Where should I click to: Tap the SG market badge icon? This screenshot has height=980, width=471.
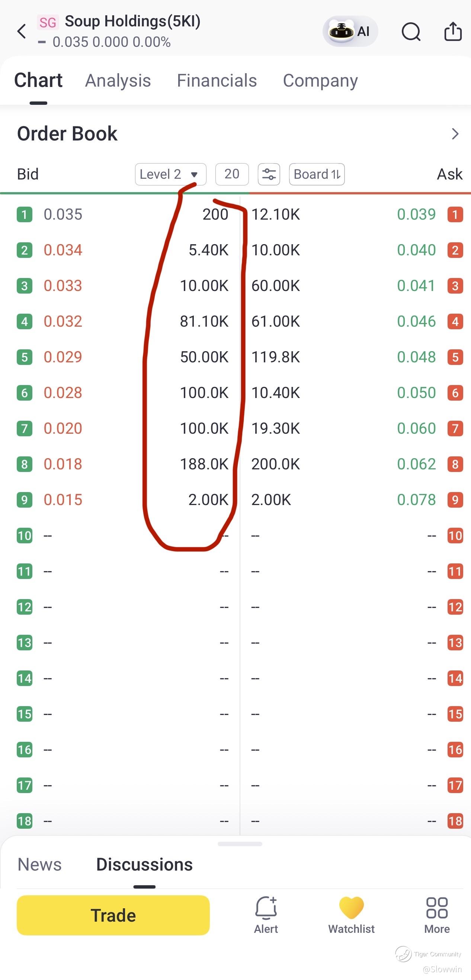coord(48,22)
